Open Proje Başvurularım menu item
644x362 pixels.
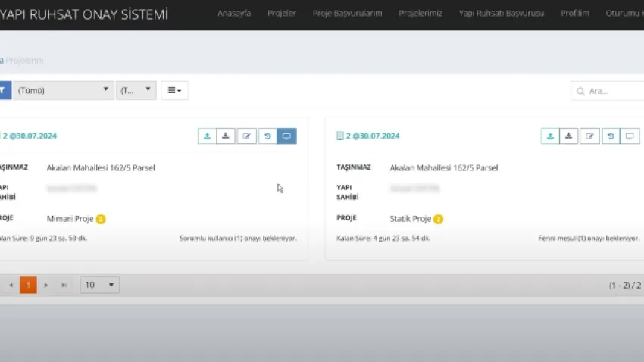(347, 14)
